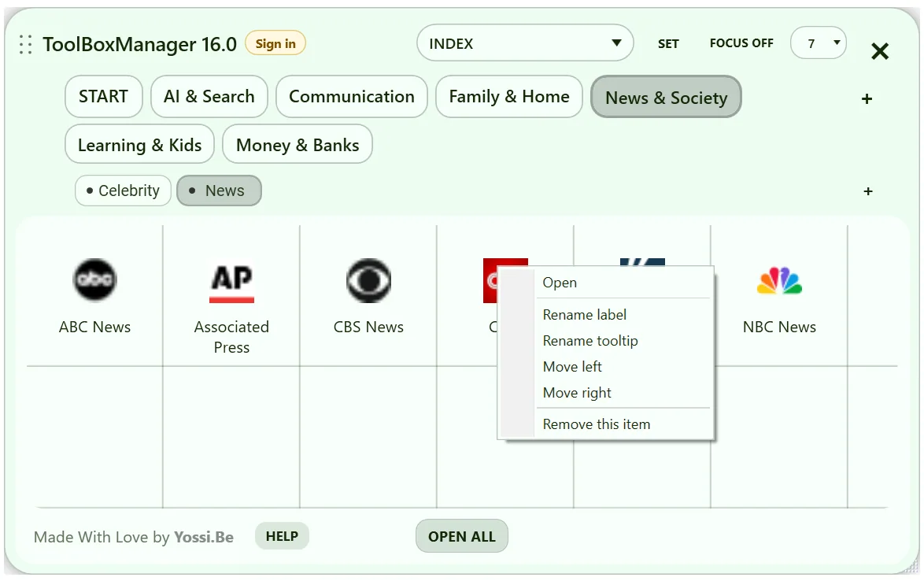The height and width of the screenshot is (581, 924).
Task: Select the News & Society tab
Action: click(666, 97)
